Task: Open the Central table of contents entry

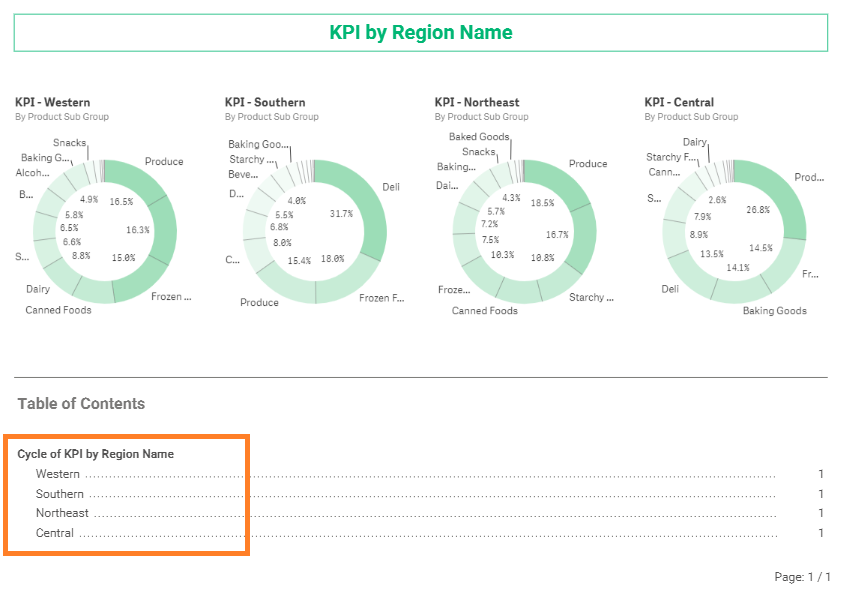Action: click(55, 533)
